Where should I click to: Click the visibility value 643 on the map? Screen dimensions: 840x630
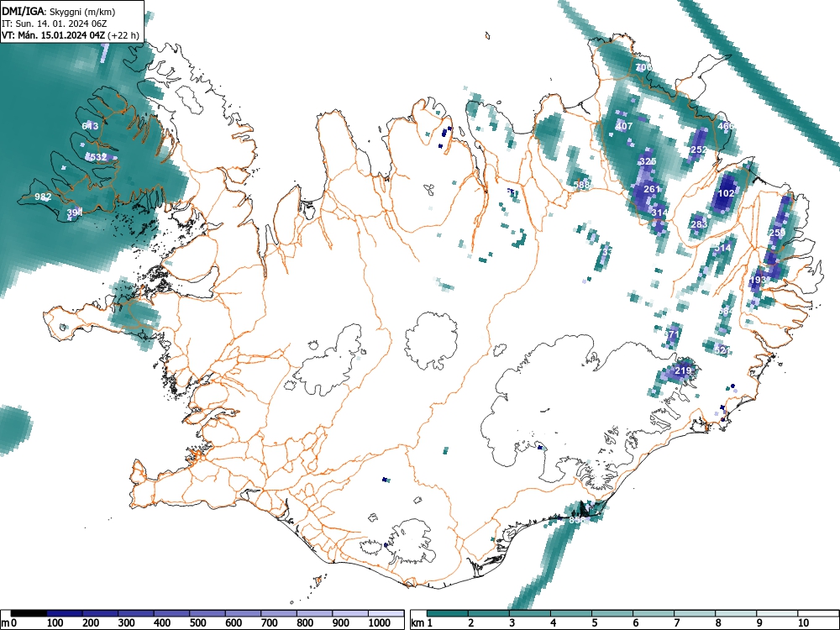click(90, 126)
